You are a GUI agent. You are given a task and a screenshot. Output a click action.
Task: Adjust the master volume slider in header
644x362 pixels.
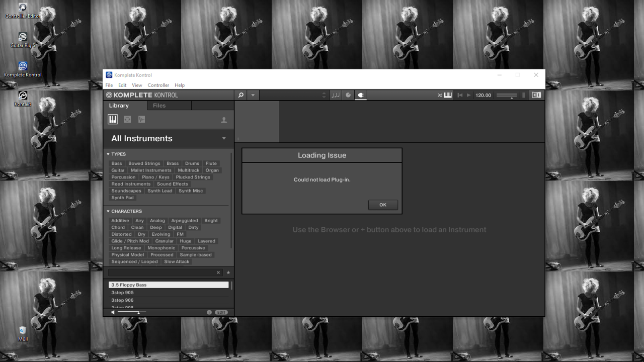pyautogui.click(x=506, y=95)
